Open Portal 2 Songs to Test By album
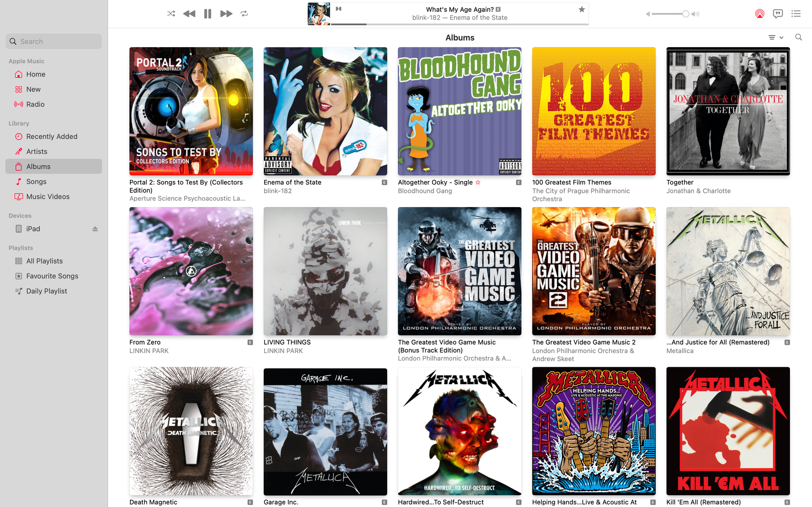Screen dimensions: 812x507 tap(191, 111)
